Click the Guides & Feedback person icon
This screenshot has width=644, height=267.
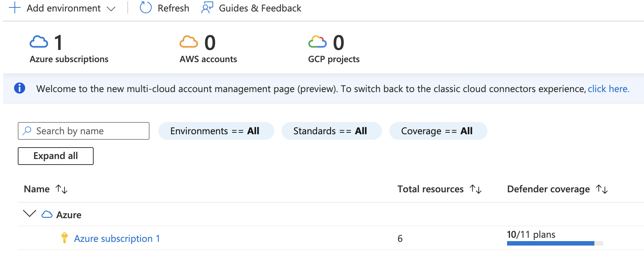pos(207,8)
